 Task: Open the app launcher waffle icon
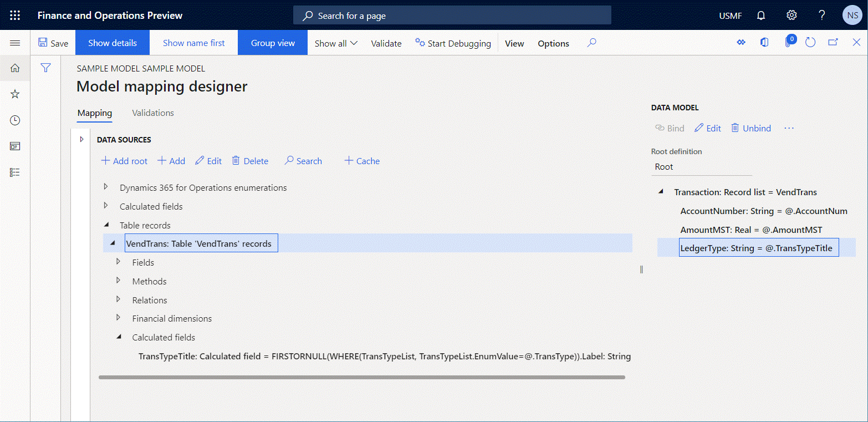tap(15, 15)
